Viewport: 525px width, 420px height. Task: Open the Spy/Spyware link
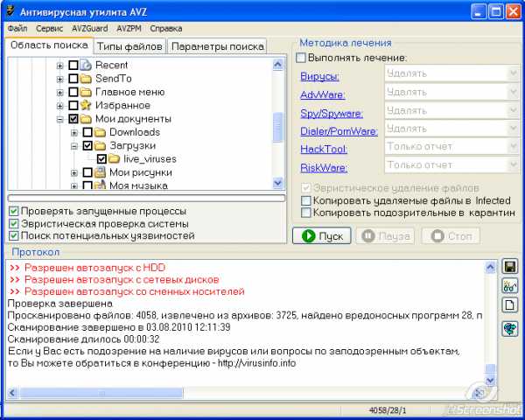[332, 113]
